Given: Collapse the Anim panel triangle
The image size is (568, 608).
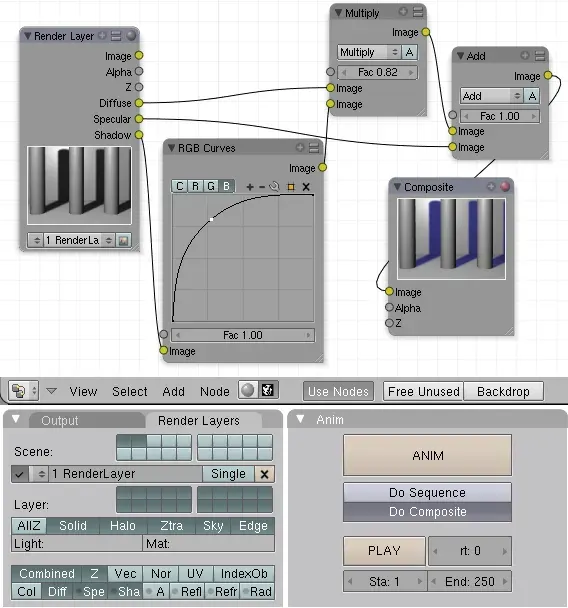Looking at the screenshot, I should 300,419.
